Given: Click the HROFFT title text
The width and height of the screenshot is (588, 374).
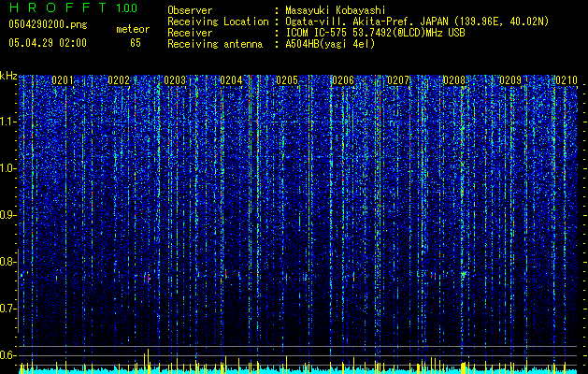Looking at the screenshot, I should [58, 7].
